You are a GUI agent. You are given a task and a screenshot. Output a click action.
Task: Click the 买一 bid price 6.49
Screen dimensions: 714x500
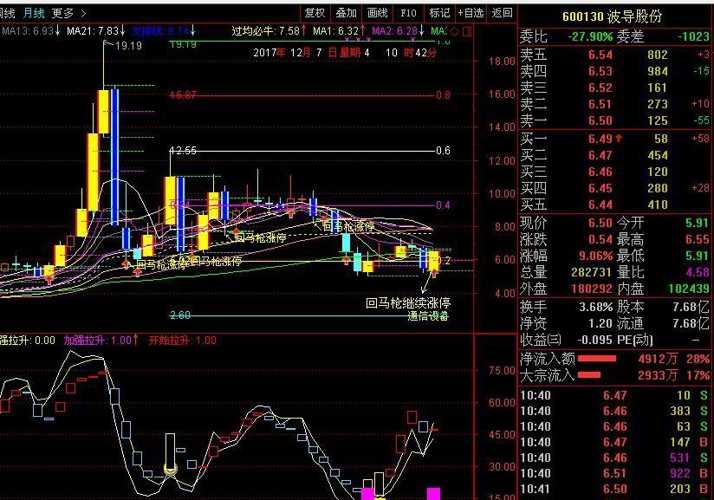coord(600,139)
